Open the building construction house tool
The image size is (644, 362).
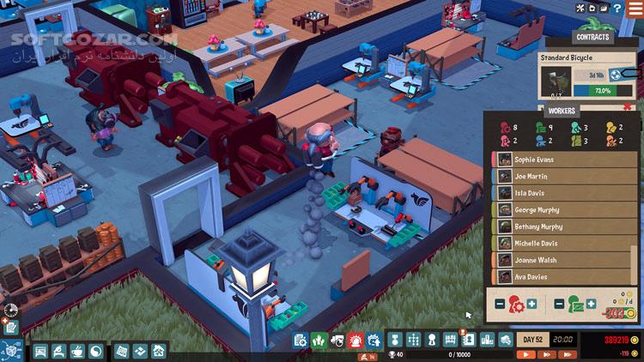point(159,352)
